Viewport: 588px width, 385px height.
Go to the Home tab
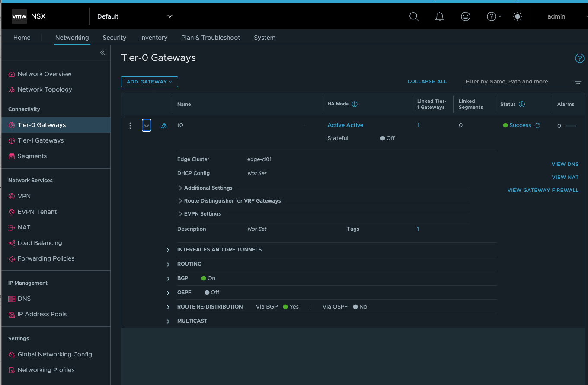tap(22, 38)
